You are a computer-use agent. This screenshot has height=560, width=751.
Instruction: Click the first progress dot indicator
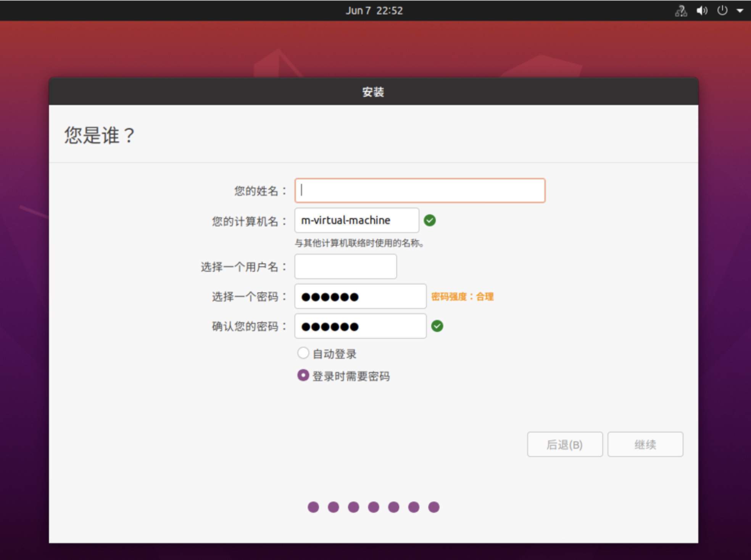tap(313, 507)
